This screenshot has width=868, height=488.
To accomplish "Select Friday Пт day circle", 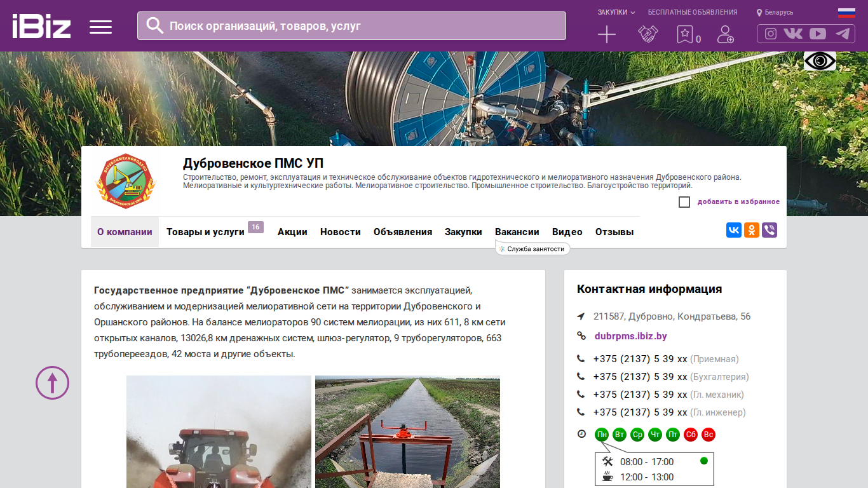I will tap(673, 435).
